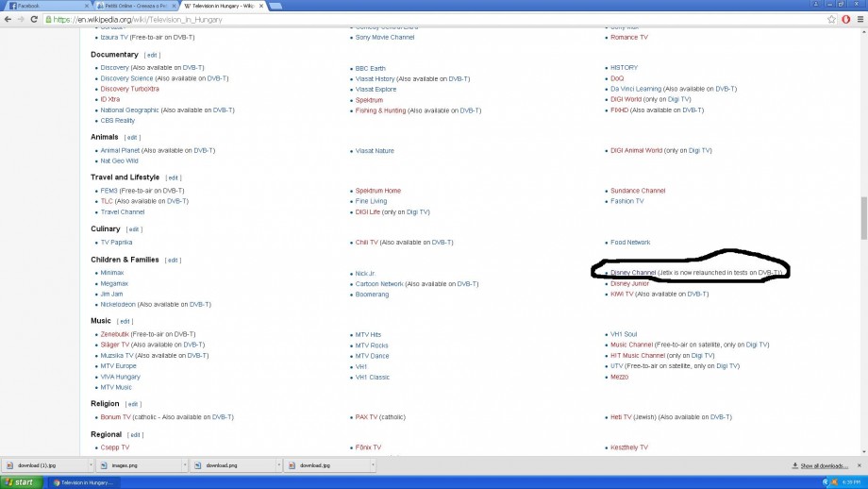Screen dimensions: 868x489
Task: Open the Opera extension icon in toolbar
Action: point(846,20)
